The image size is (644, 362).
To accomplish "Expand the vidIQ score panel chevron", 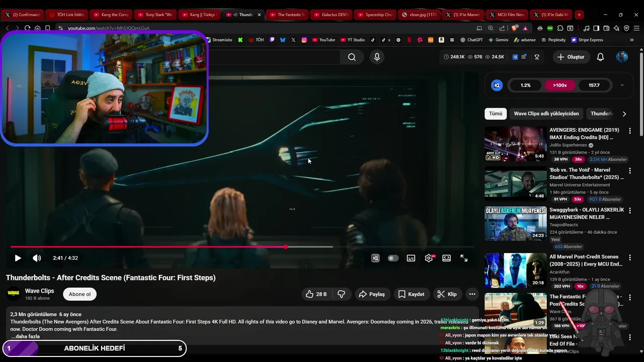I will (x=622, y=85).
